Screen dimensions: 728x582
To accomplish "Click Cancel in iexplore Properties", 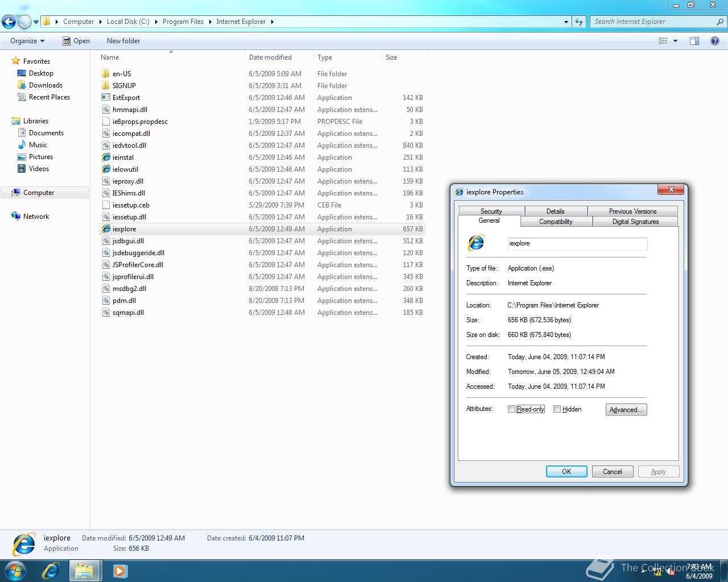I will (613, 472).
